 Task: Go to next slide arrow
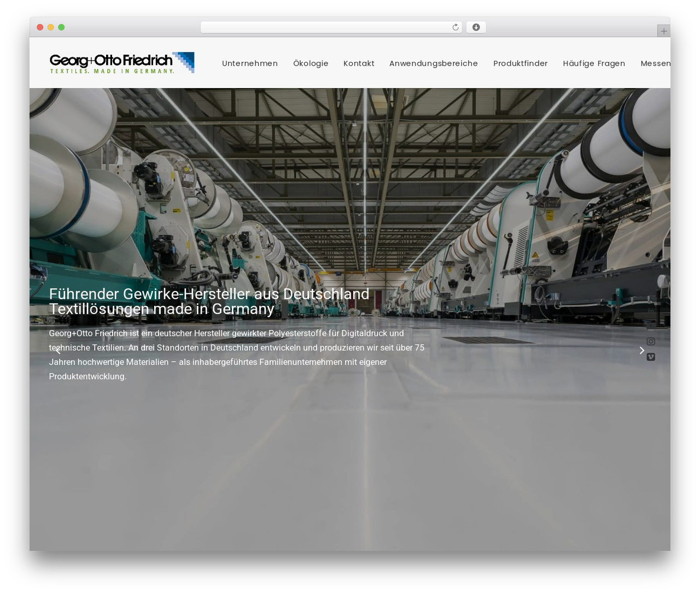coord(642,350)
